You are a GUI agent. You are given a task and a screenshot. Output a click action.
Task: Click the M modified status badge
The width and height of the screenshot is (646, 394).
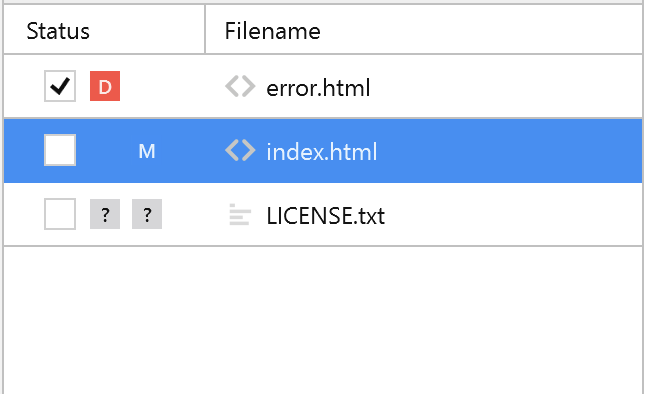147,151
